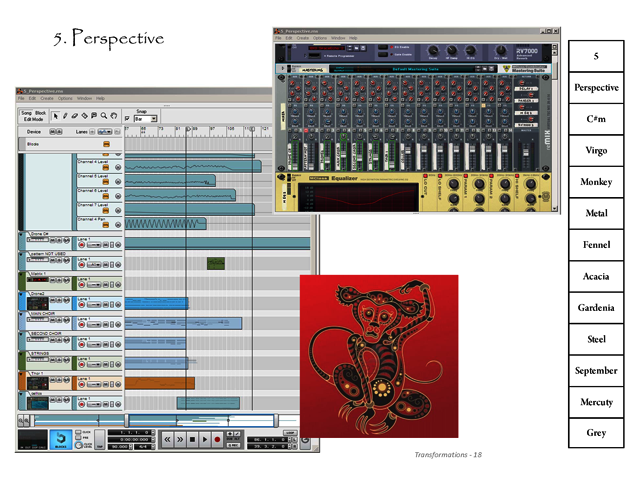Click the Thor 1 device thumbnail
The image size is (640, 480).
click(38, 384)
